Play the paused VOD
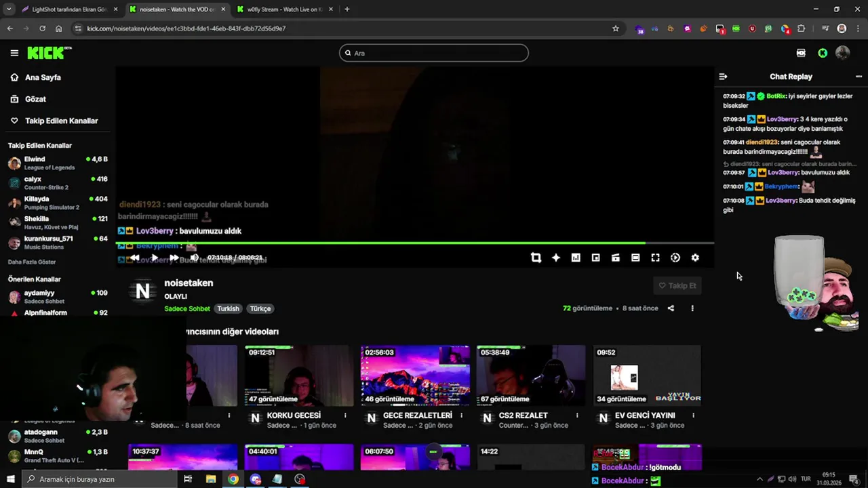 (x=155, y=258)
